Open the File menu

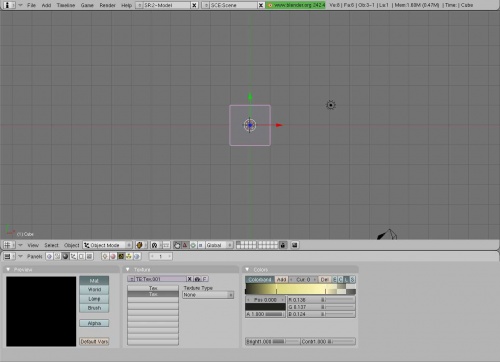[31, 5]
